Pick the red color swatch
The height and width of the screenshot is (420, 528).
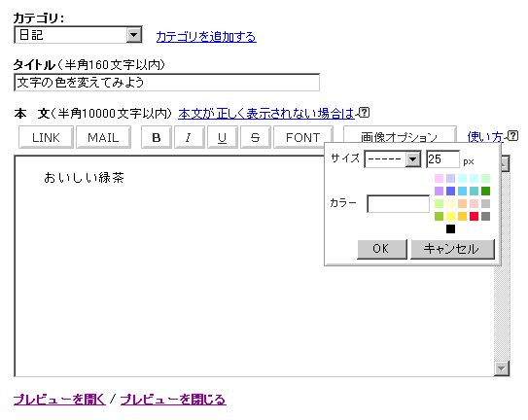[x=474, y=216]
